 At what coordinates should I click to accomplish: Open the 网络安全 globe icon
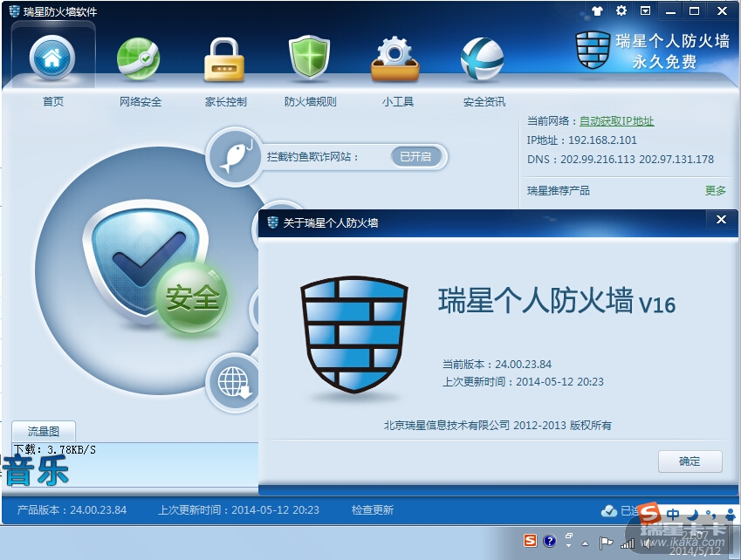coord(138,58)
